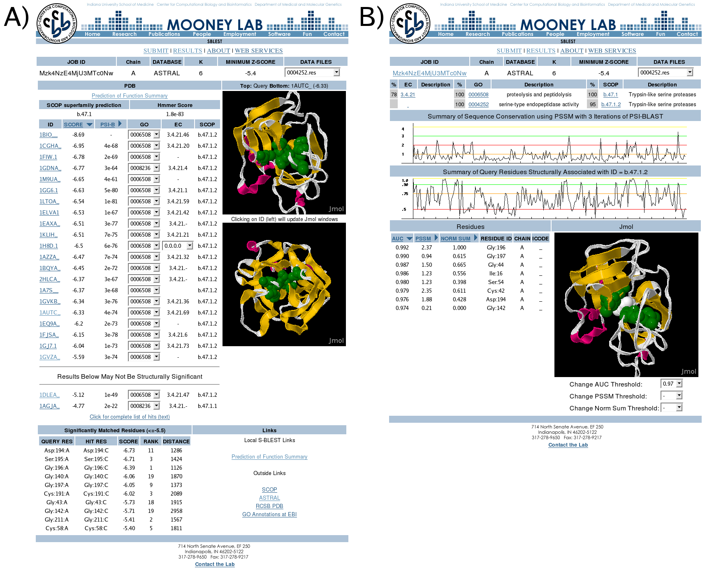
Task: Sort hits by the PSI-B column link
Action: coord(107,124)
